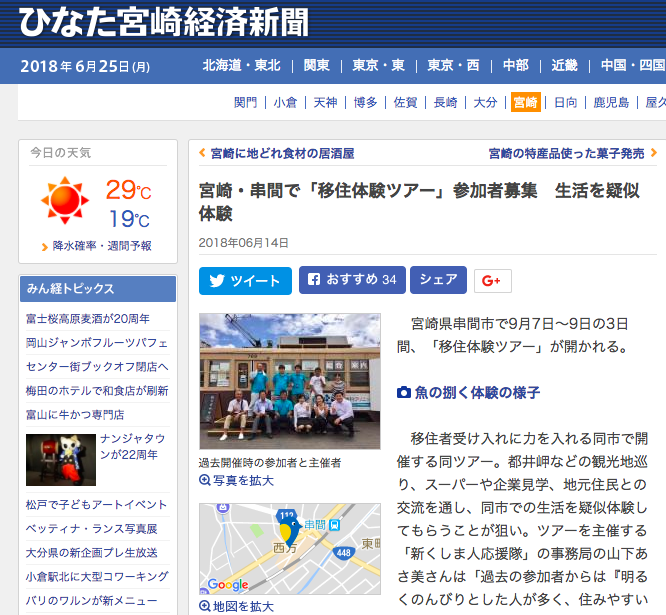Select 近畿 region tab
Image resolution: width=666 pixels, height=615 pixels.
pos(564,65)
